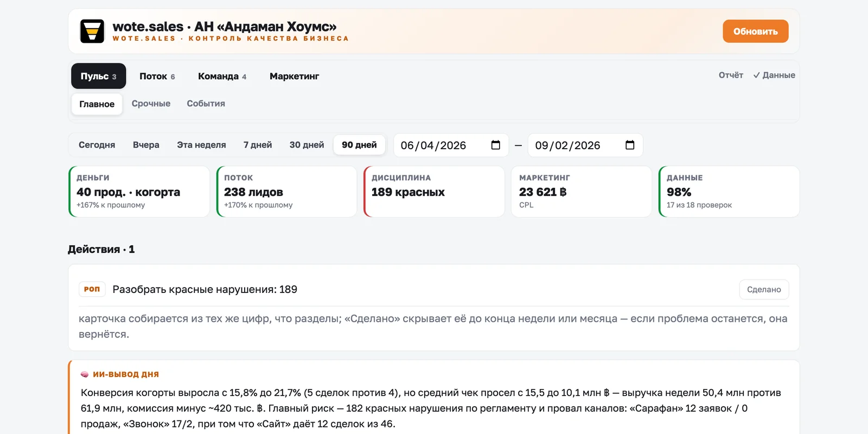Select the 90 дней period
The width and height of the screenshot is (868, 434).
coord(359,145)
